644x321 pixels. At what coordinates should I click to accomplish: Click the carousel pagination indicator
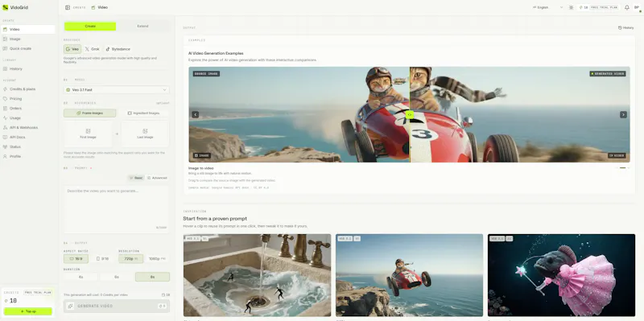click(x=622, y=168)
